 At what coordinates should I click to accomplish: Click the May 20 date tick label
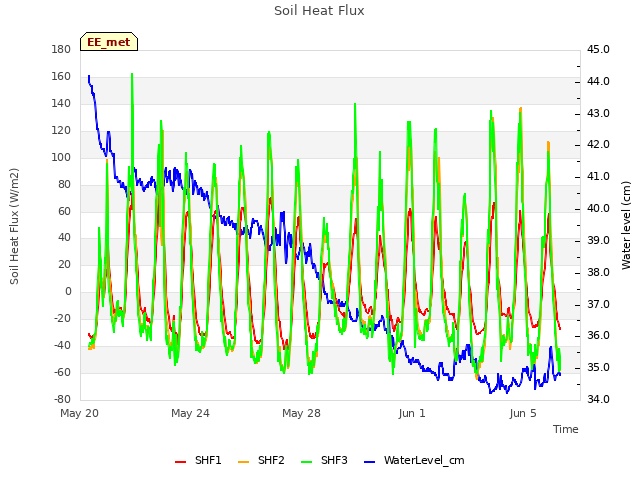click(80, 413)
